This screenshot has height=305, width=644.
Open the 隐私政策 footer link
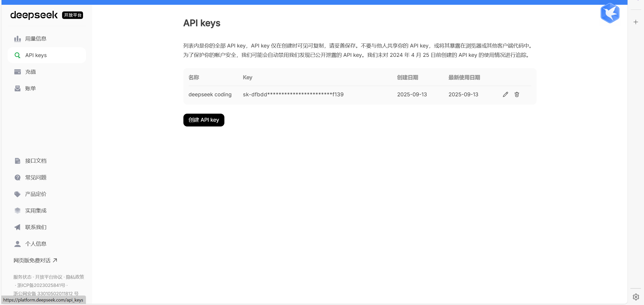(75, 277)
